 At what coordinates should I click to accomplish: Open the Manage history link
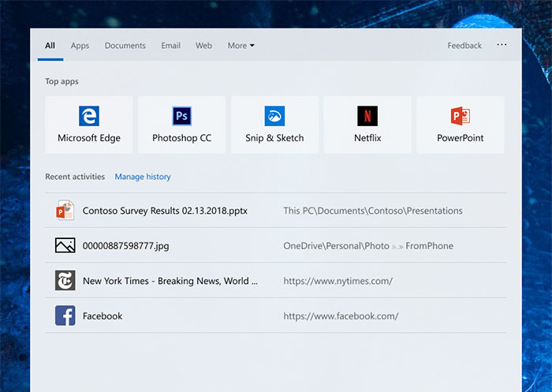(x=143, y=177)
